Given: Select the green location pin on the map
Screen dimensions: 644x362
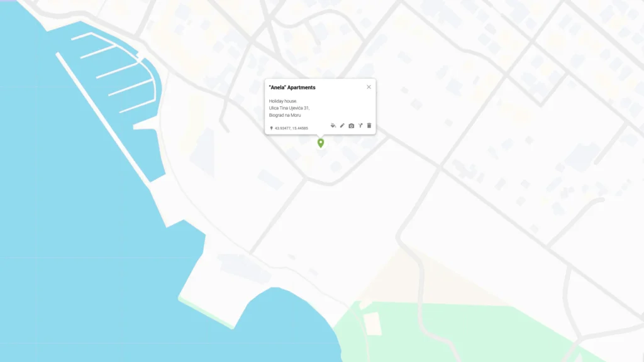Looking at the screenshot, I should coord(321,143).
